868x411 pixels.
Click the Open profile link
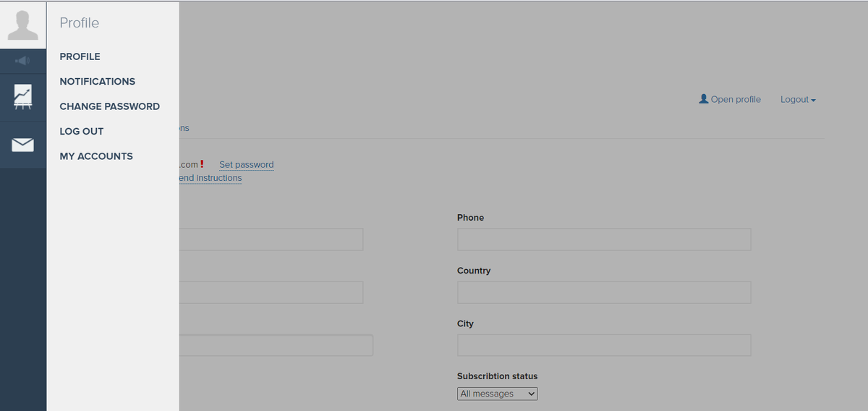pyautogui.click(x=736, y=100)
